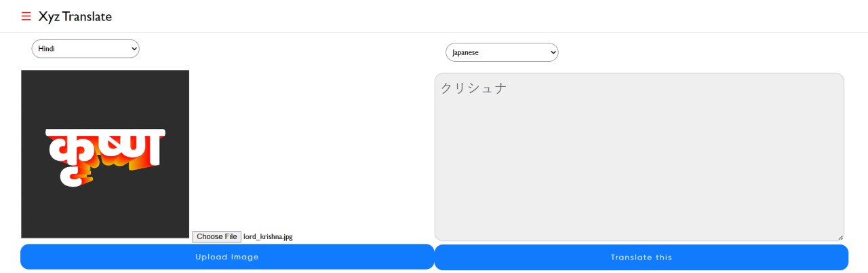Viewport: 868px width, 273px height.
Task: Open the Hindi source language selector
Action: (x=85, y=49)
